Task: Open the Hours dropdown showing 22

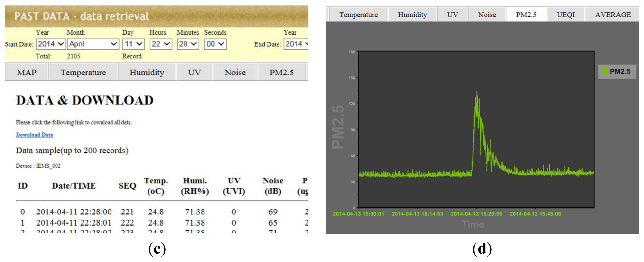Action: 161,44
